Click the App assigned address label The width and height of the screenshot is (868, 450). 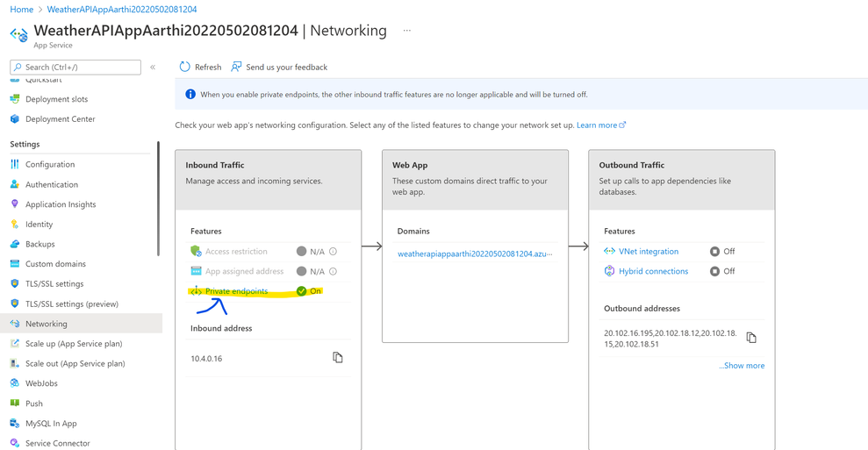244,271
